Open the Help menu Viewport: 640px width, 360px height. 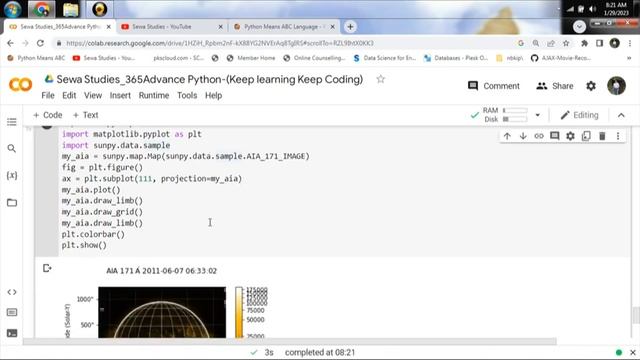[213, 96]
